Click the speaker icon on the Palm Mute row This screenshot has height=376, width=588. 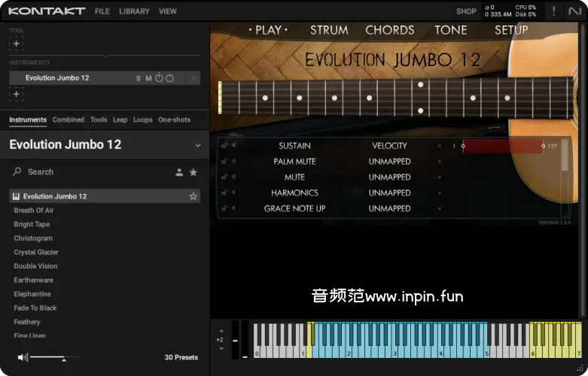tap(233, 162)
